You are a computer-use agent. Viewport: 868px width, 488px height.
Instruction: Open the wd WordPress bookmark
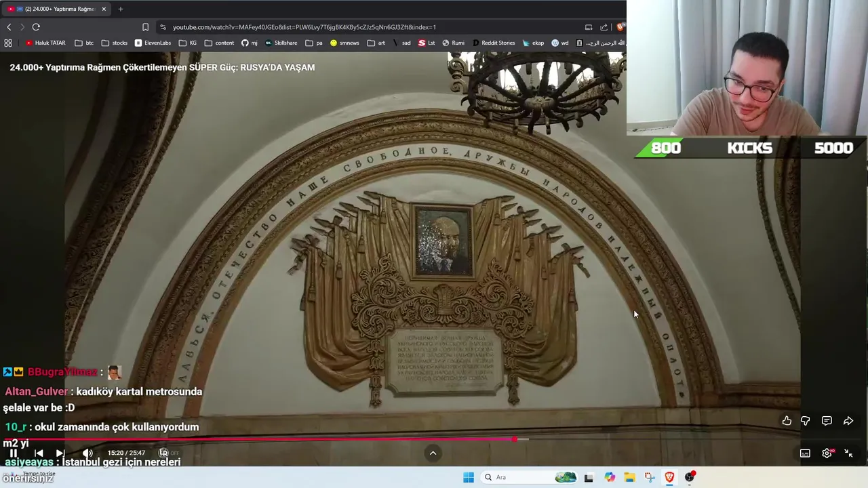[x=560, y=43]
